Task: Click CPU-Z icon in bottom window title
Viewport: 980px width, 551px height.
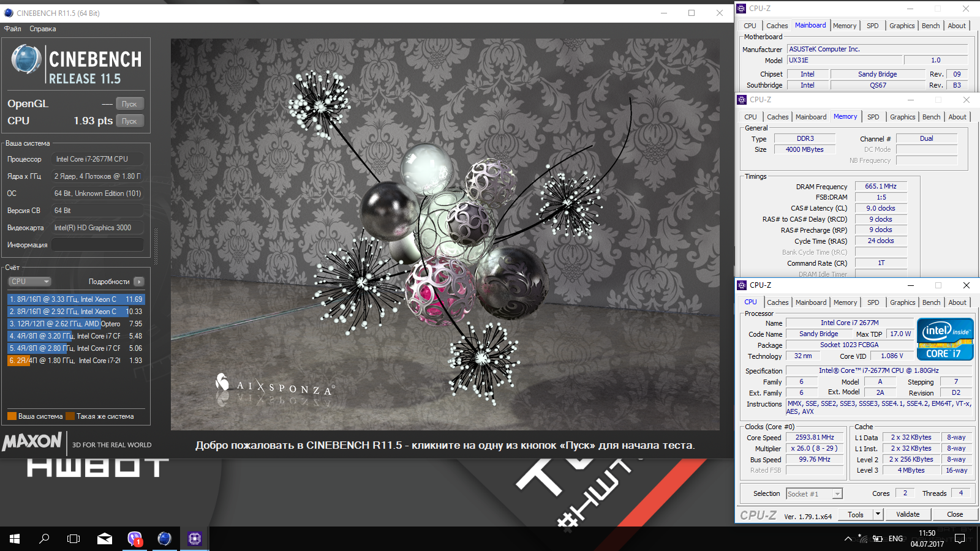Action: pos(742,285)
